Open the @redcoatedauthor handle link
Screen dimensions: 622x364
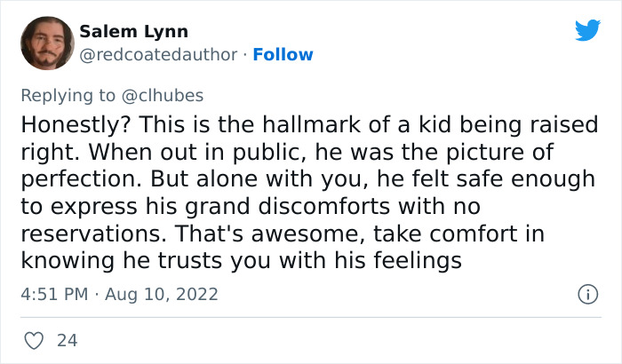[x=160, y=55]
